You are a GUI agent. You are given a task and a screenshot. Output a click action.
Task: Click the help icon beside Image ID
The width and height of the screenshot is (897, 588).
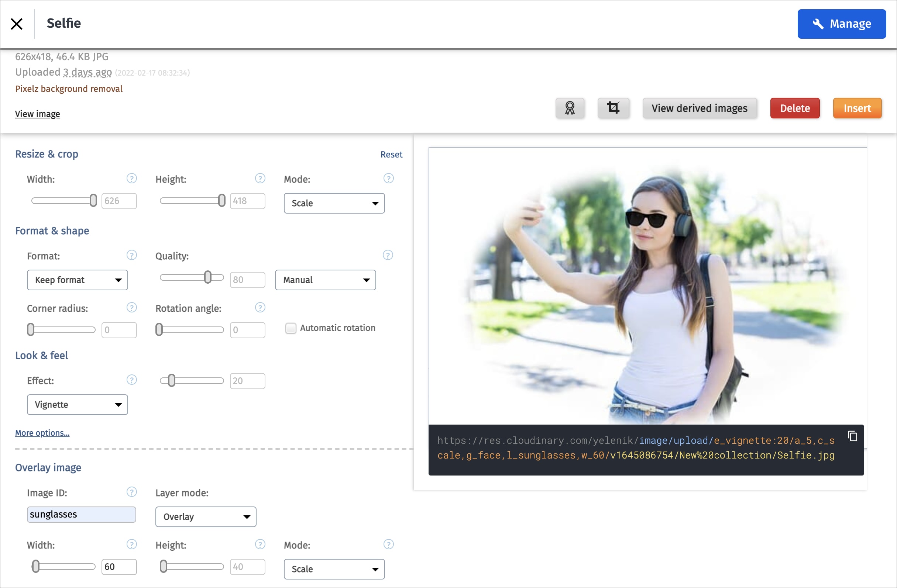click(131, 492)
